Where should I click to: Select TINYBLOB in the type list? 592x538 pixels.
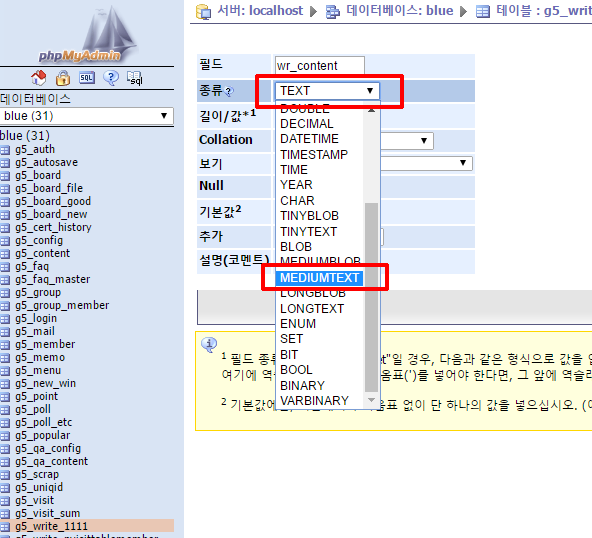coord(309,216)
